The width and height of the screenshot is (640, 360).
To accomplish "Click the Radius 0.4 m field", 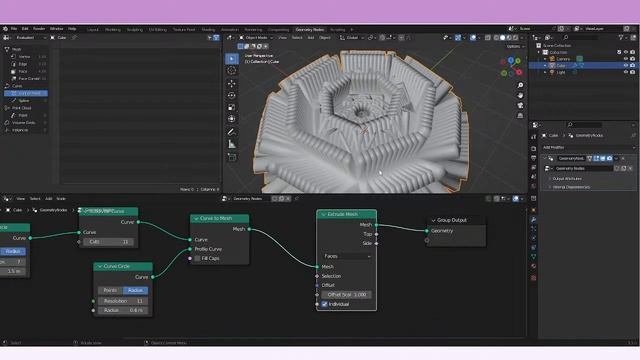I will tap(123, 310).
